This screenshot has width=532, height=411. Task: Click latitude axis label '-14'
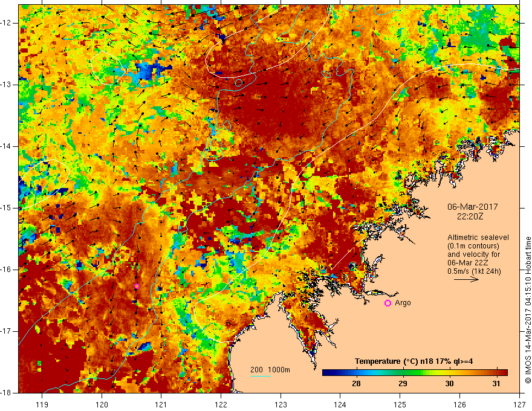click(7, 146)
